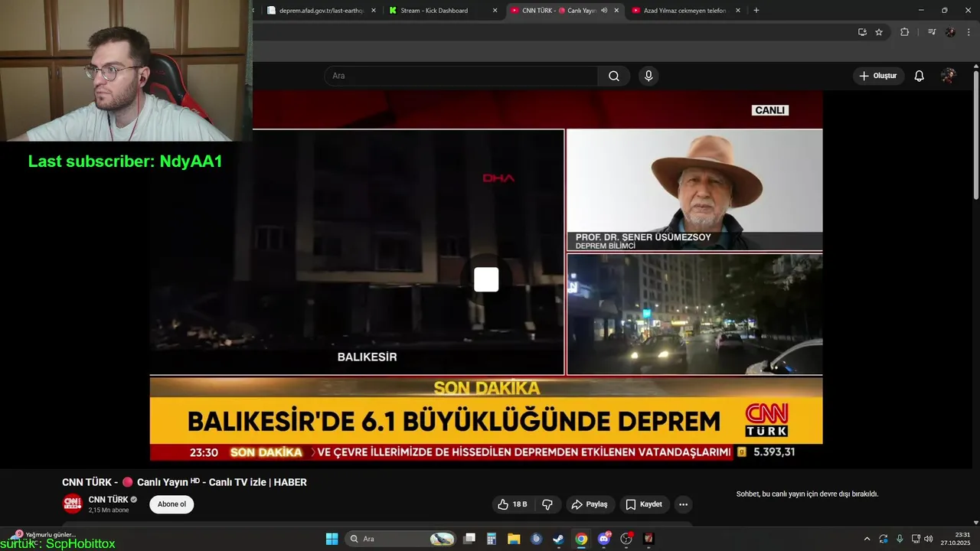Click the chat disabled message text
This screenshot has height=551, width=980.
(807, 494)
